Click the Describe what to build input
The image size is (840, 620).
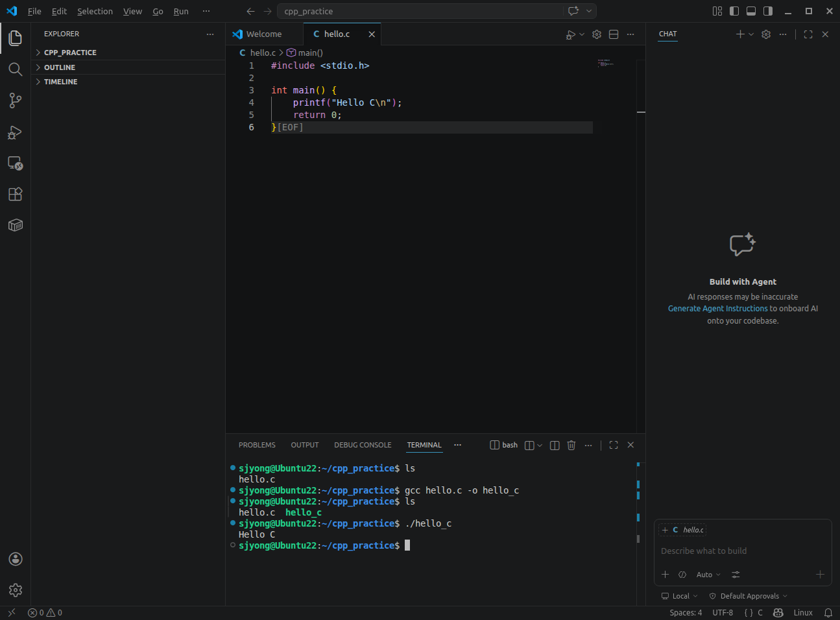(x=743, y=551)
